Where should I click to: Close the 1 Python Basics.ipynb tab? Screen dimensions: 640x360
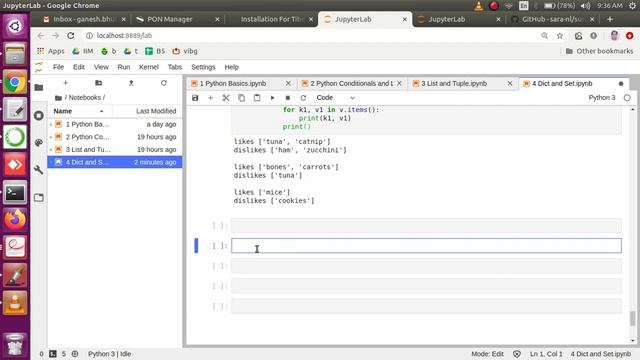pos(288,84)
